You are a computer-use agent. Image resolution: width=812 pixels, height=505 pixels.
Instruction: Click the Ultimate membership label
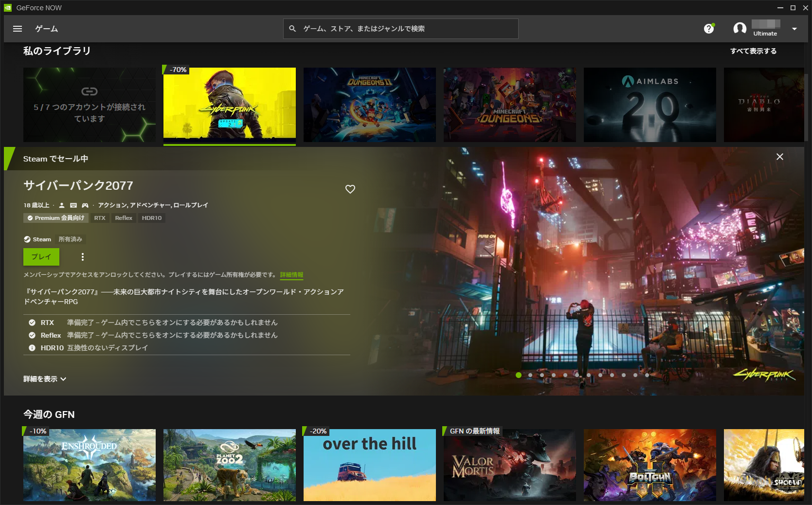[765, 34]
